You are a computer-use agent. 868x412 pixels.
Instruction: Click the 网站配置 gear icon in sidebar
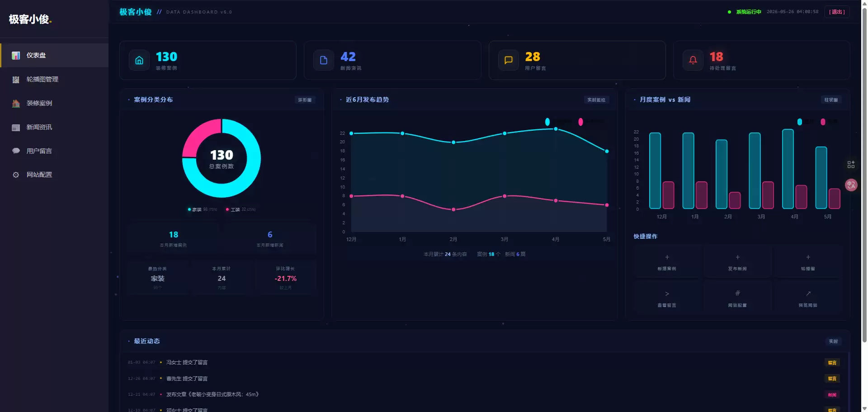pos(16,175)
